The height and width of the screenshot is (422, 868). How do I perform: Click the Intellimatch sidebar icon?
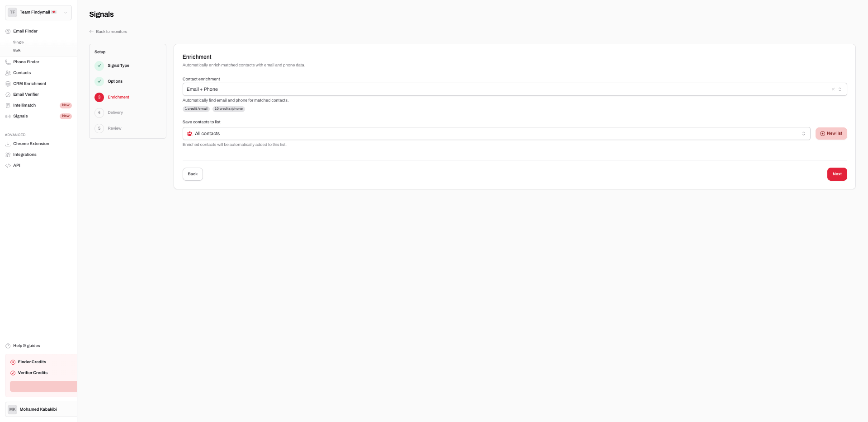coord(8,106)
